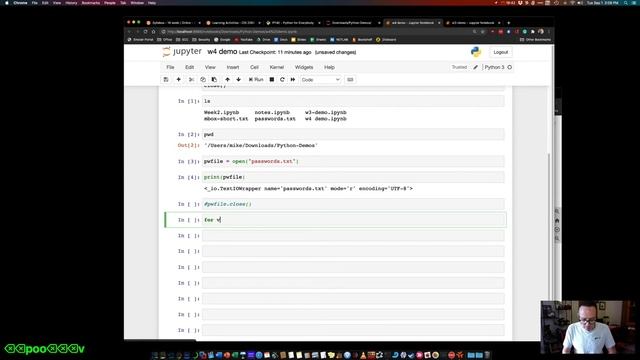This screenshot has width=640, height=360.
Task: Click 'Last Checkpoint: 11 minutes ago' text
Action: pos(275,53)
